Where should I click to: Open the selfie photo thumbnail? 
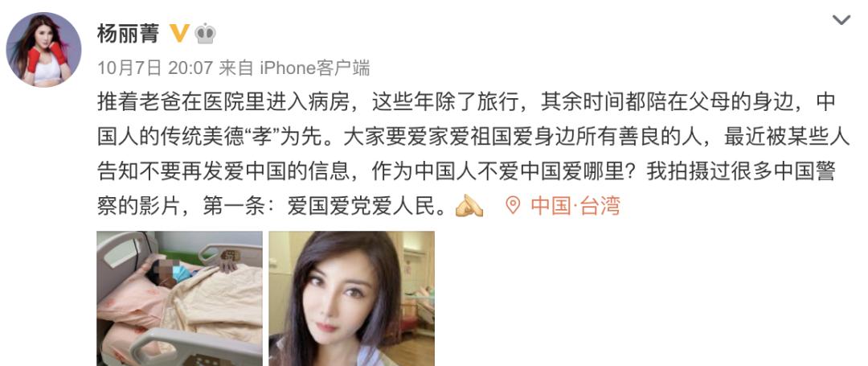(351, 298)
